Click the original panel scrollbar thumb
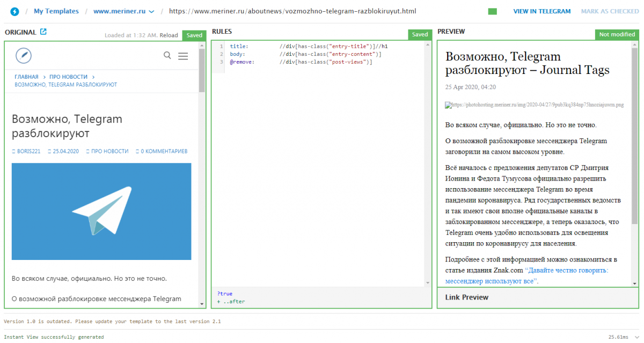Image resolution: width=644 pixels, height=343 pixels. (x=202, y=71)
